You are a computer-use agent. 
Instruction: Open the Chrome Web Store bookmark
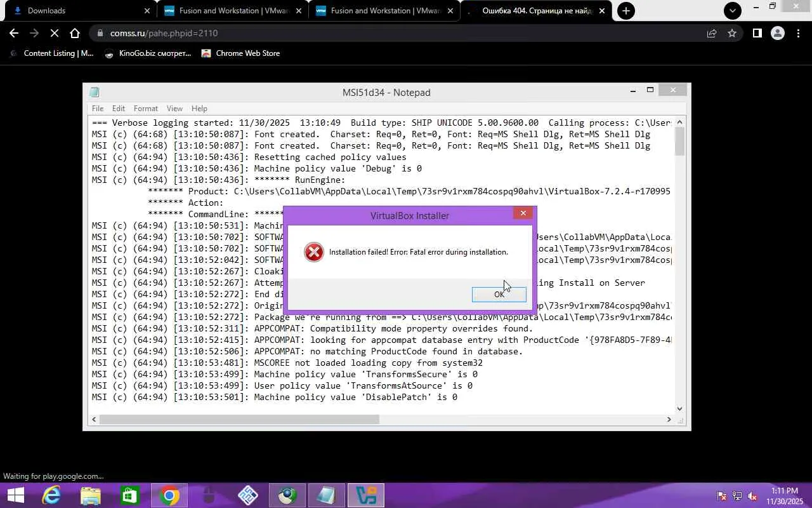(240, 53)
